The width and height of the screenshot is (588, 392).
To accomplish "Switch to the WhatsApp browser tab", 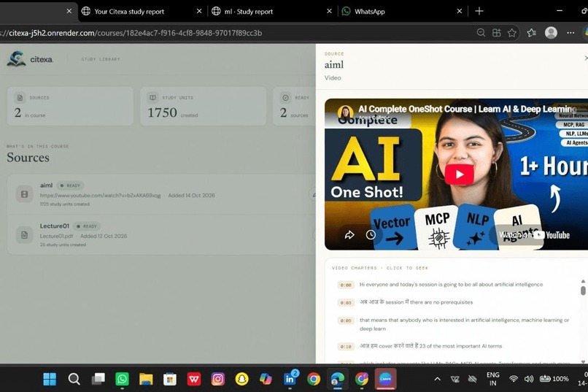I will [x=369, y=12].
